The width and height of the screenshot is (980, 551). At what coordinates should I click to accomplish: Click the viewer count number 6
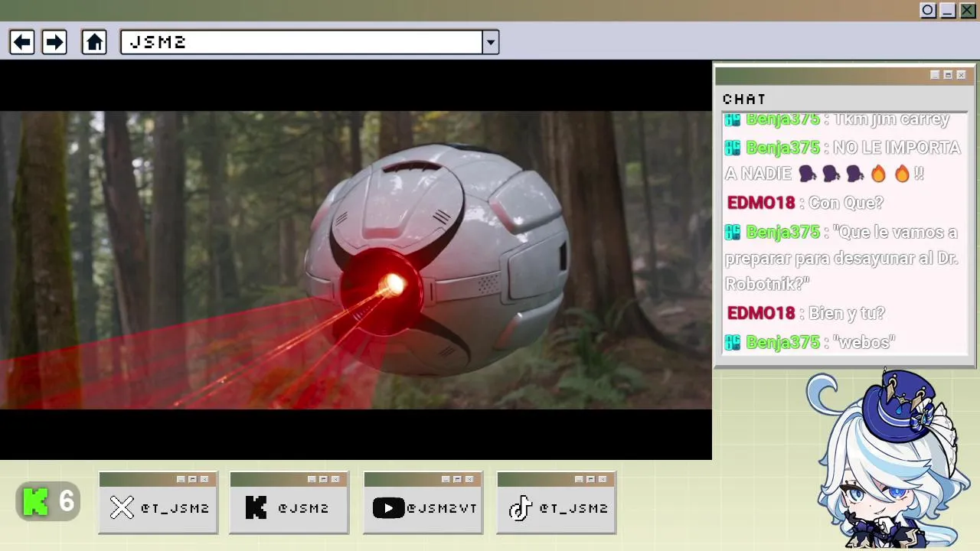tap(67, 502)
